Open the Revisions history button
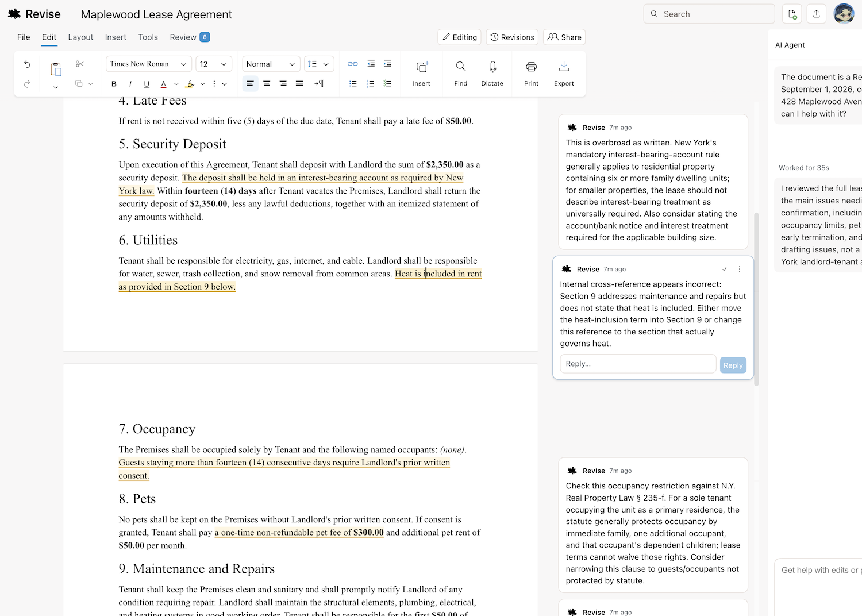 tap(512, 37)
